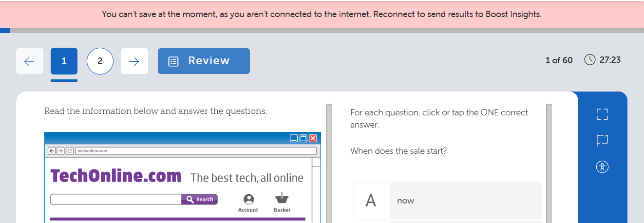This screenshot has height=223, width=644.
Task: Click the mock browser refresh icon
Action: coord(69,151)
